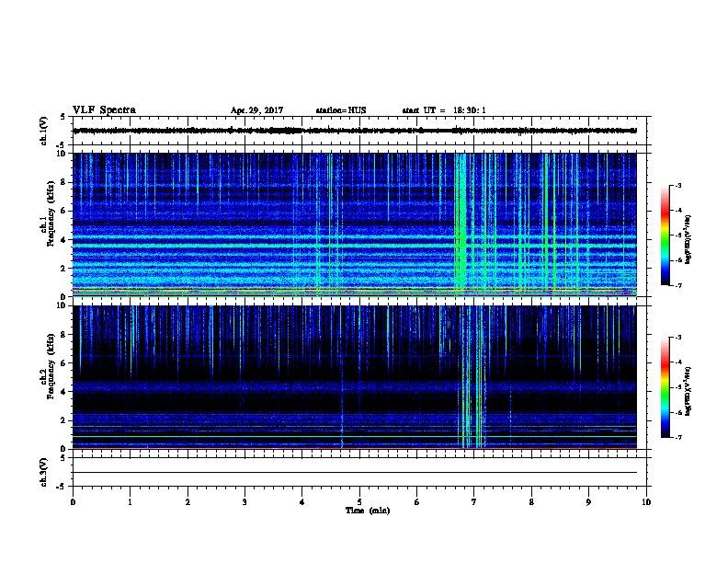Click the ch.2 "Frequency (kHz)" axis label
Screen dimensions: 728x563
51,366
